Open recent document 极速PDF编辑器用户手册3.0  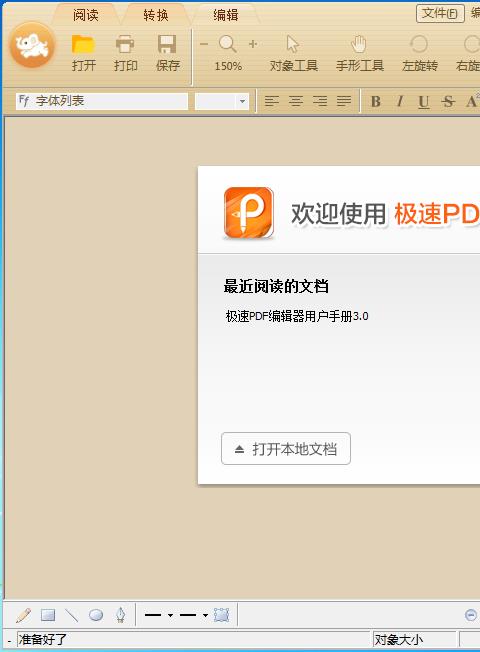click(x=297, y=316)
